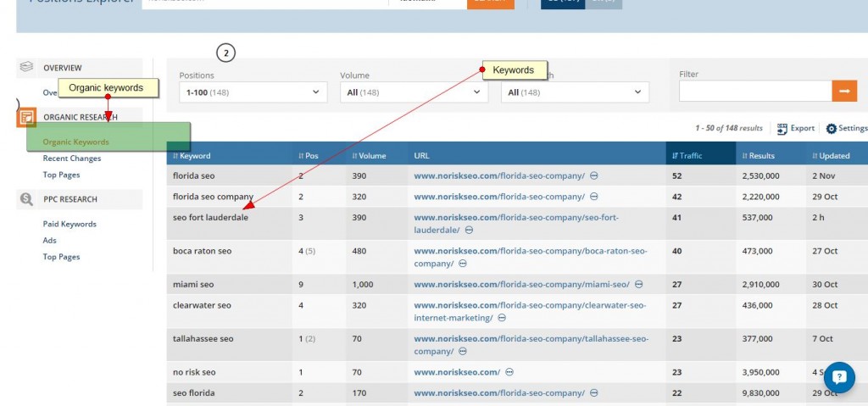Image resolution: width=868 pixels, height=406 pixels.
Task: Sort table by Traffic column
Action: [x=687, y=156]
